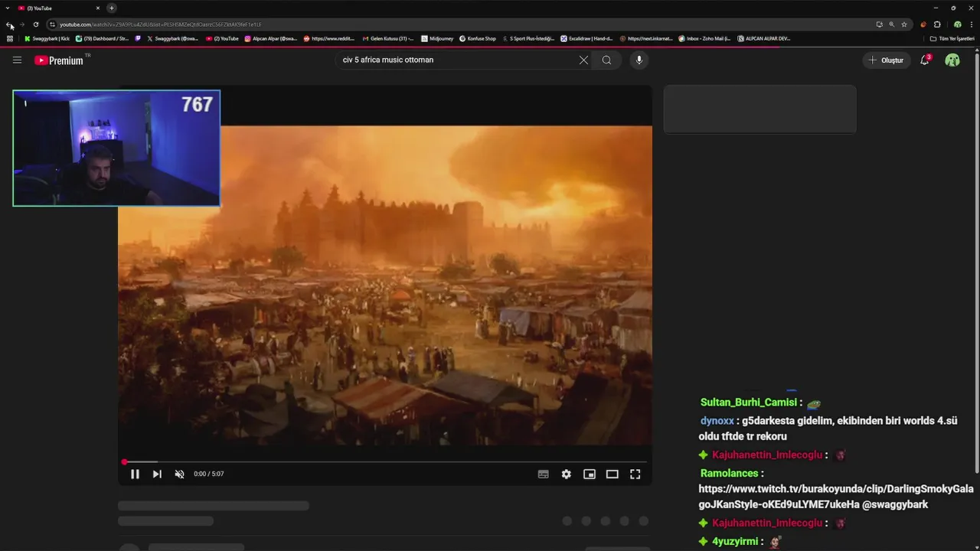Click the install app icon in address bar

point(879,24)
